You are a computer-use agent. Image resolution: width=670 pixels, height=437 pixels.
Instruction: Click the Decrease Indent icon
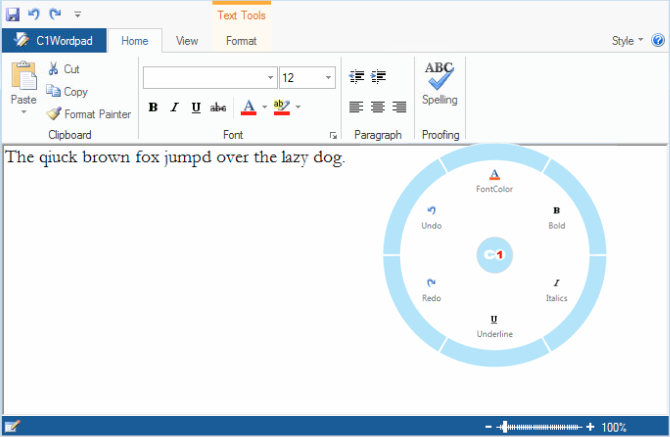coord(356,76)
